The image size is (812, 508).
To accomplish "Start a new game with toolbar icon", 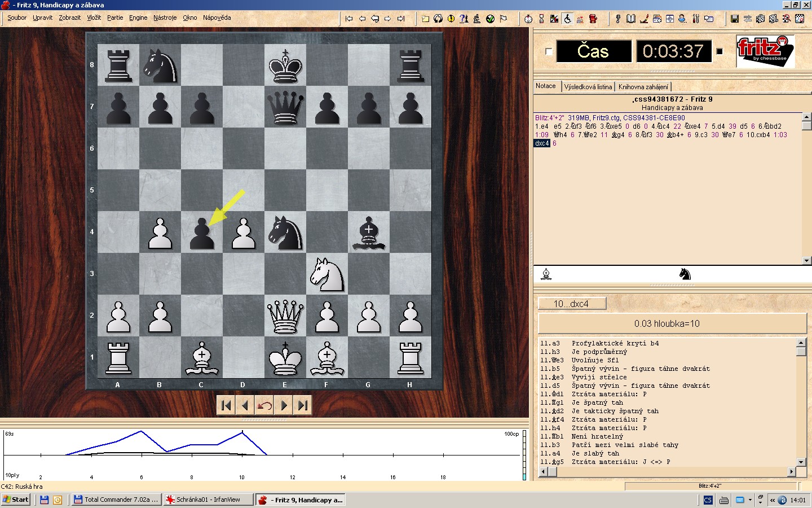I will [425, 19].
